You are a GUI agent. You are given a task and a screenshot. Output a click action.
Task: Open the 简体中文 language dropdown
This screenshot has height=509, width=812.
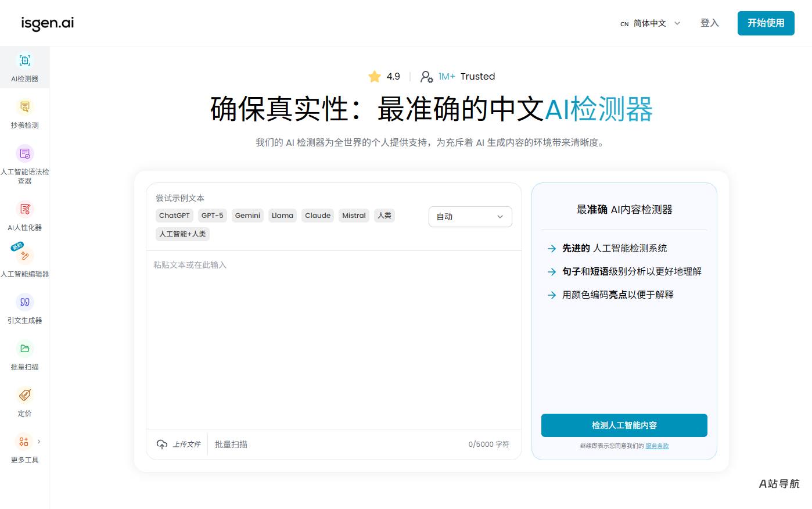coord(651,23)
